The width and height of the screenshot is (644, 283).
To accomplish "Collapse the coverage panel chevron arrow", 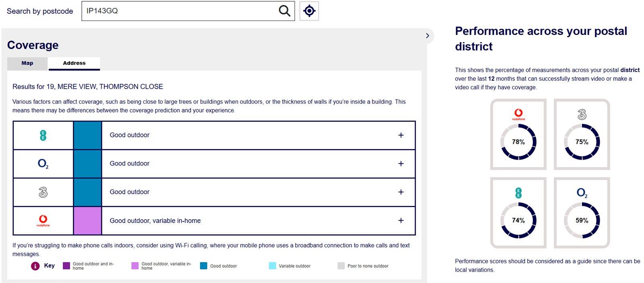I will click(427, 36).
